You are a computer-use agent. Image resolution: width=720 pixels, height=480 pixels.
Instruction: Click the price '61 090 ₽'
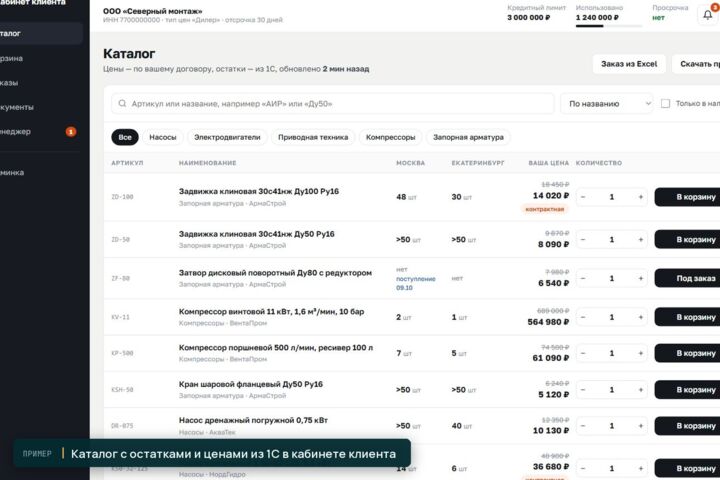tap(551, 358)
